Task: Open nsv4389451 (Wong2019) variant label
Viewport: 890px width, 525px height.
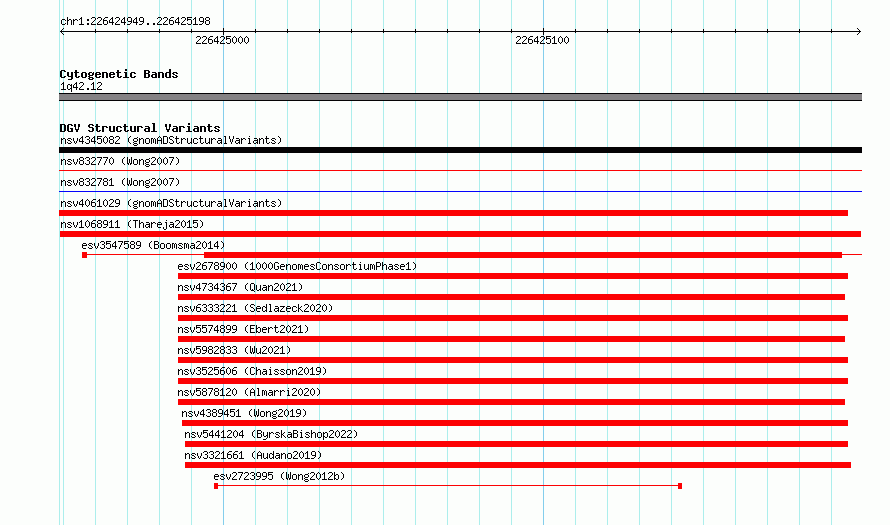Action: (244, 413)
